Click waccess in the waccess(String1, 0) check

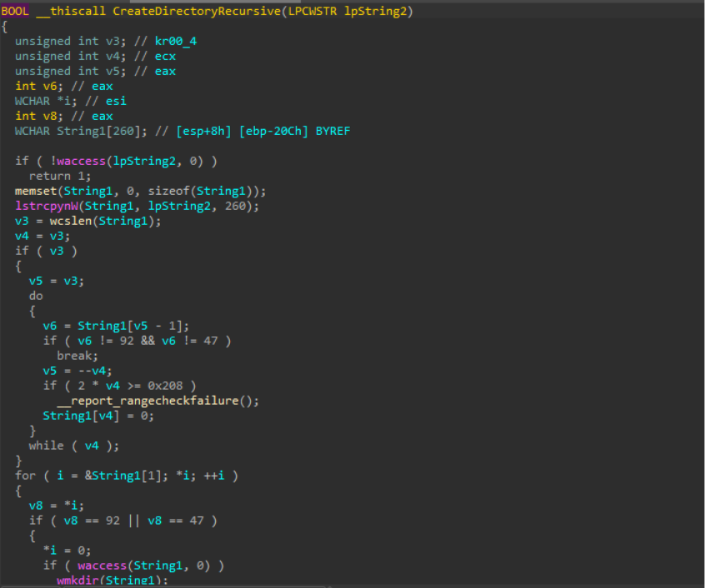point(102,566)
